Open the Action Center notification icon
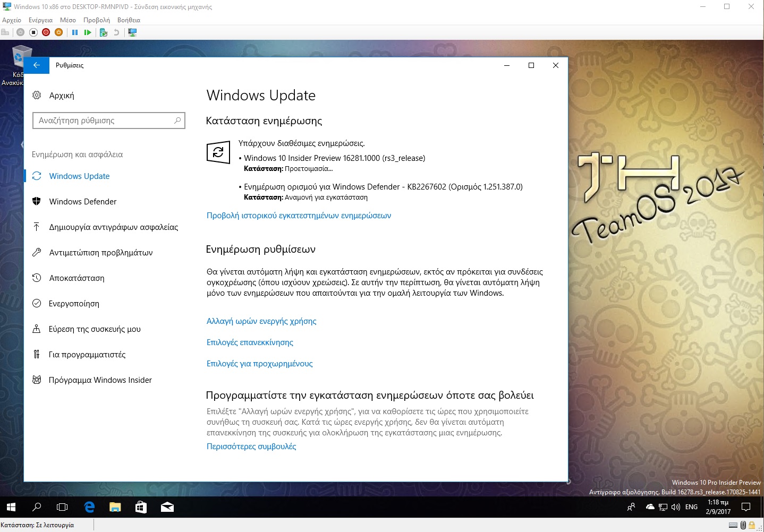 click(746, 507)
